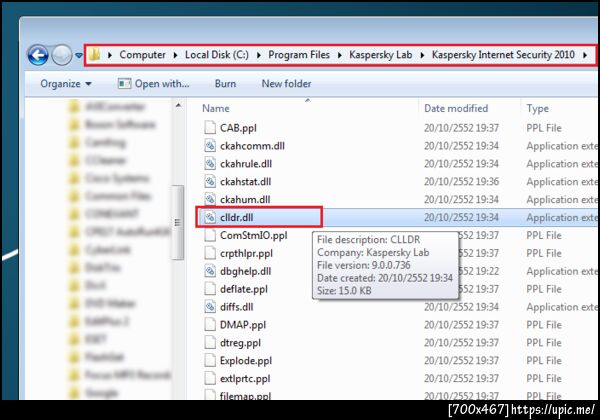Click Kaspersky Internet Security 2010 breadcrumb
Screen dimensions: 600x420
[503, 55]
